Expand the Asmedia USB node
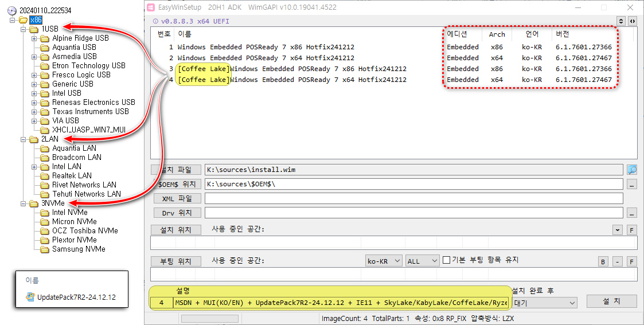Image resolution: width=644 pixels, height=325 pixels. click(34, 57)
